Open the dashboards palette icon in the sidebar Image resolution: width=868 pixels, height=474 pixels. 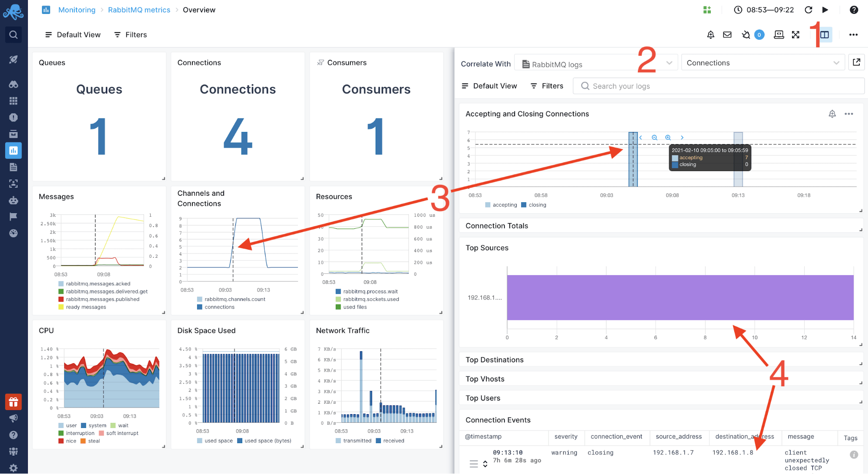pyautogui.click(x=13, y=233)
